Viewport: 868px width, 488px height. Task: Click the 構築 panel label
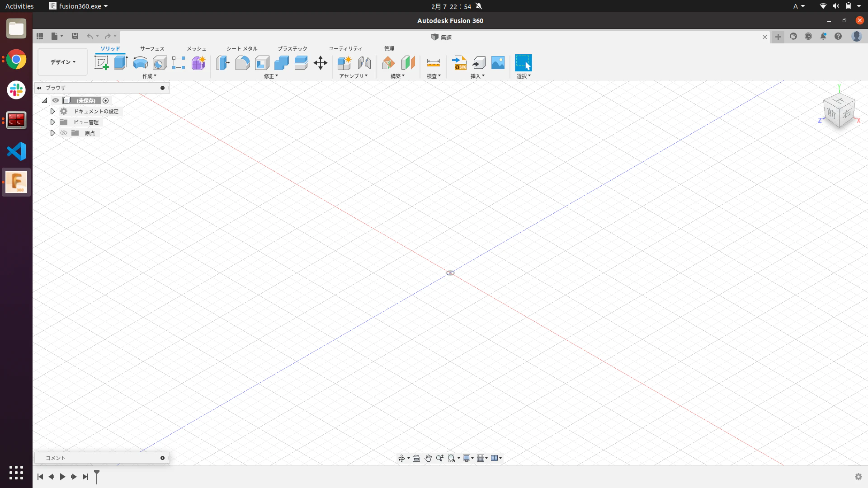coord(397,76)
